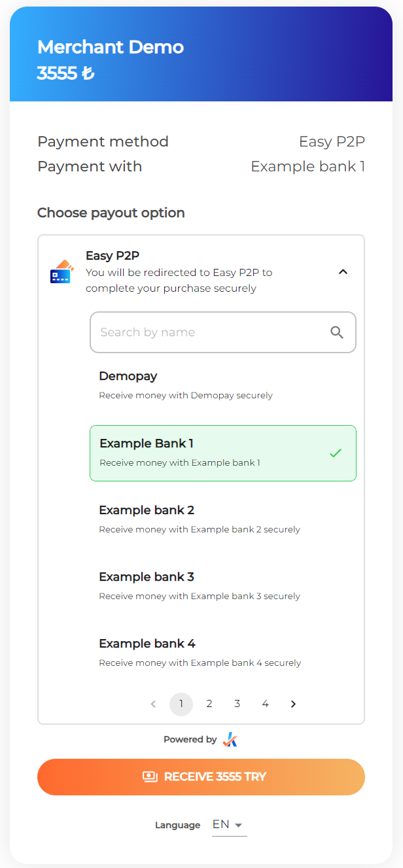Select Example bank 2 option
The image size is (403, 868).
click(222, 519)
